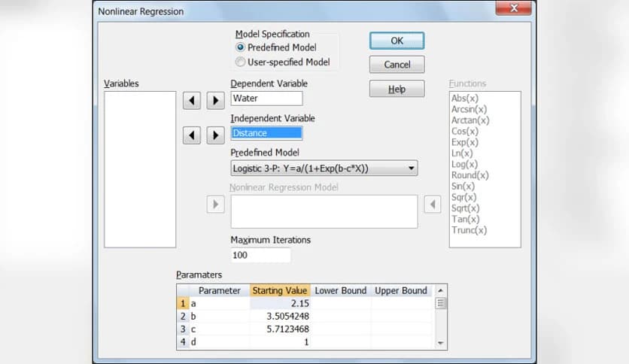Screen dimensions: 629x364
Task: Click the Maximum Iterations field
Action: (261, 256)
